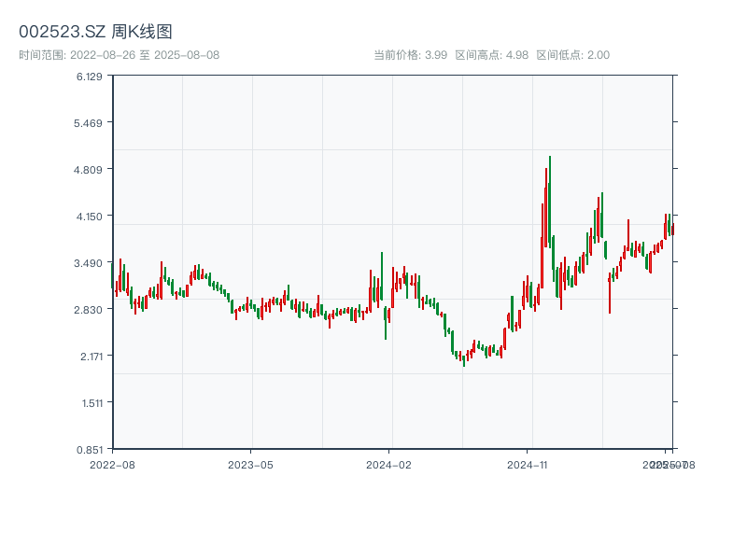Click the y-axis label 6.129
The width and height of the screenshot is (747, 560).
pos(89,77)
